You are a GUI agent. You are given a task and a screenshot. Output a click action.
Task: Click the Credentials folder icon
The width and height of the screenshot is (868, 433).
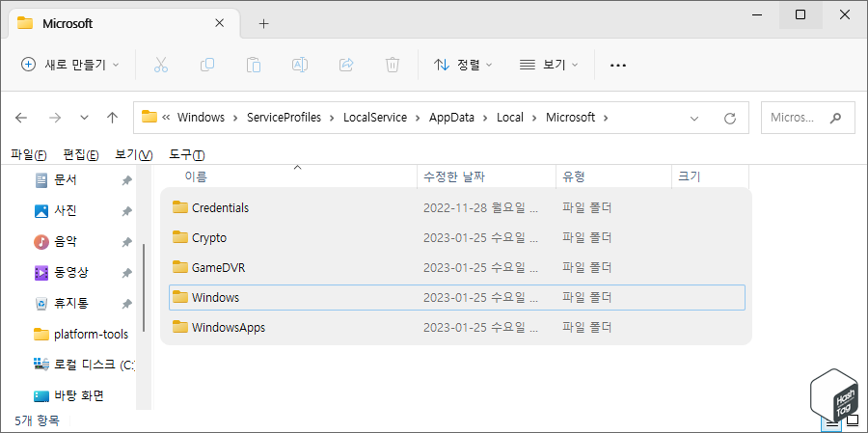point(180,207)
